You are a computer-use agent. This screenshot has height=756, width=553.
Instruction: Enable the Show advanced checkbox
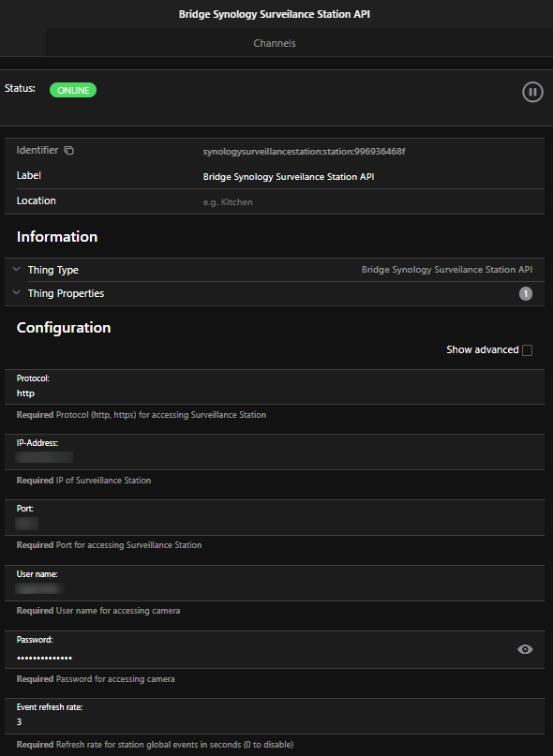(x=528, y=350)
